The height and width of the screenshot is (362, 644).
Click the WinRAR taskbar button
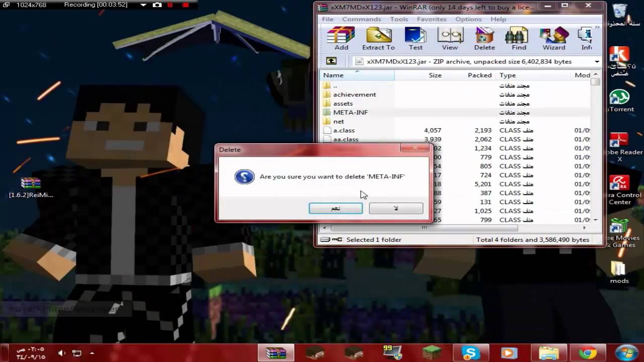point(276,353)
